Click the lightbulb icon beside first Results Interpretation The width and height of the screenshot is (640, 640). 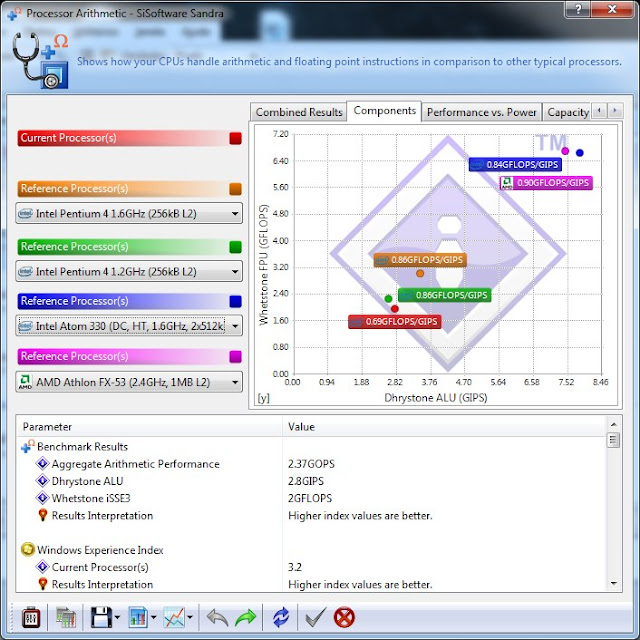pos(42,515)
